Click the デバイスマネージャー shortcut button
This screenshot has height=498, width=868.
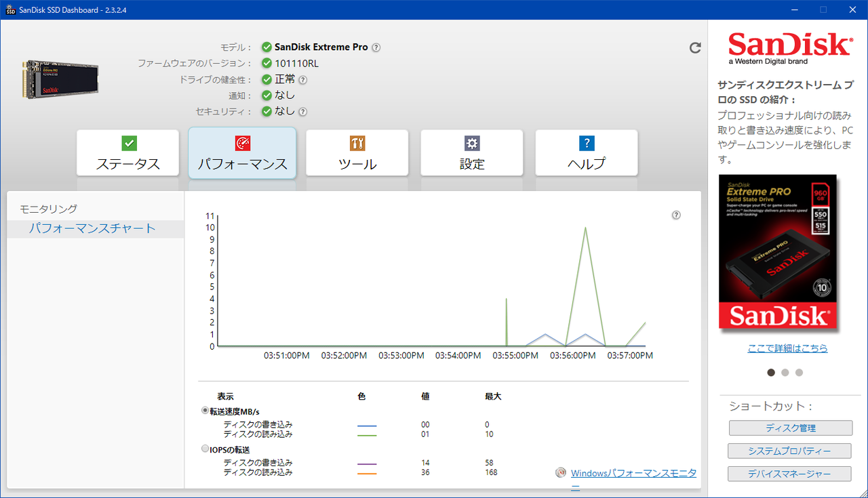pyautogui.click(x=789, y=474)
